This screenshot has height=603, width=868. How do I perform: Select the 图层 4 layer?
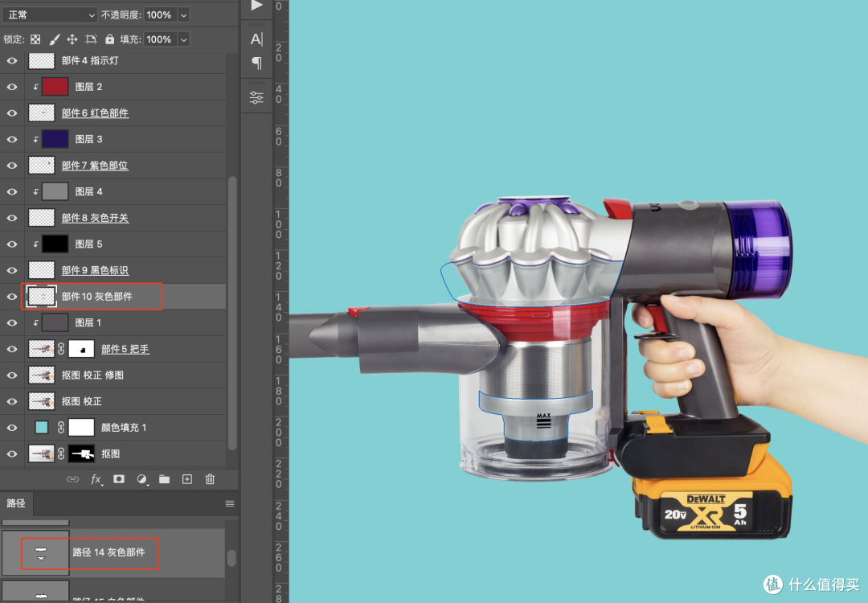(113, 191)
